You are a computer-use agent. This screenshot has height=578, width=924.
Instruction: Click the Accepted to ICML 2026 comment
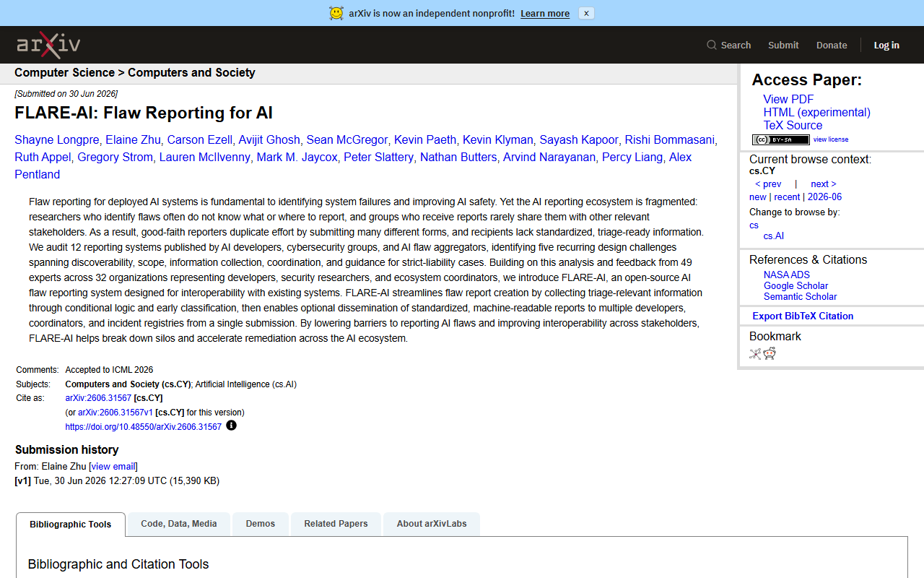(109, 370)
